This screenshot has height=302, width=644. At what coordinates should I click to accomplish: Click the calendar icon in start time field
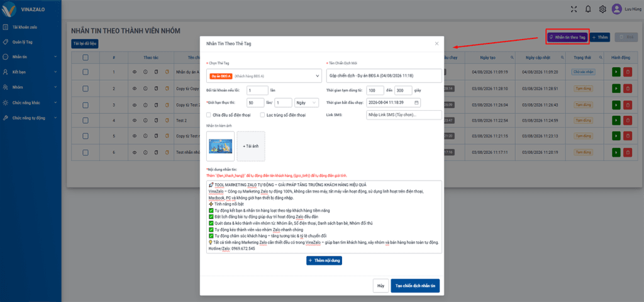(416, 103)
